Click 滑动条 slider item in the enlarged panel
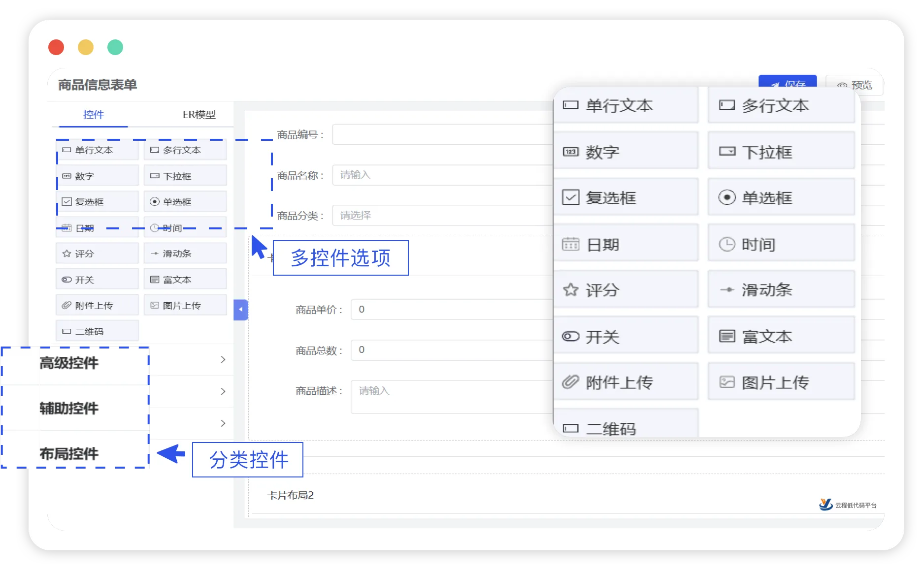Viewport: 924px width, 570px height. (781, 290)
